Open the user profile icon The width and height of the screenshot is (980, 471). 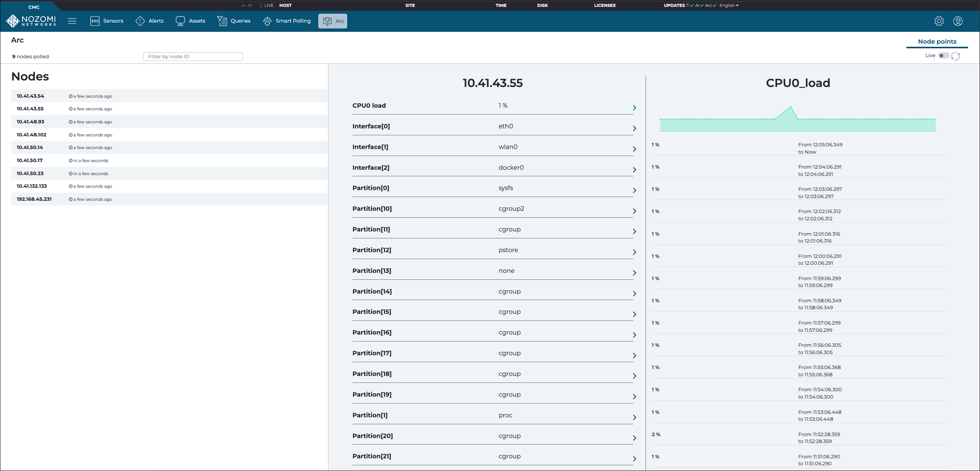[958, 21]
